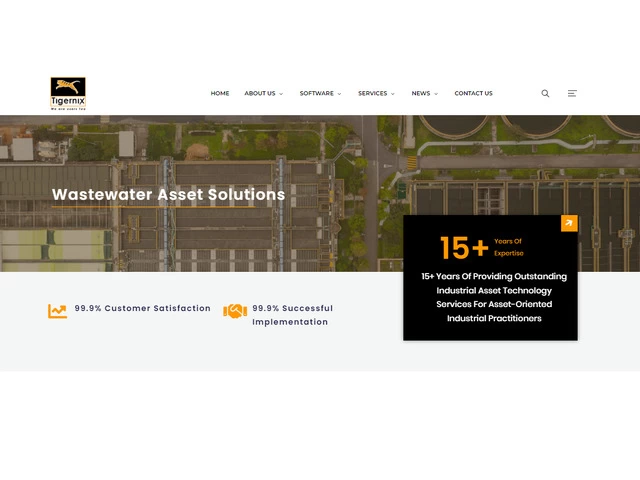Screen dimensions: 640x480
Task: Click the Tigernix tiger logo
Action: point(68,93)
